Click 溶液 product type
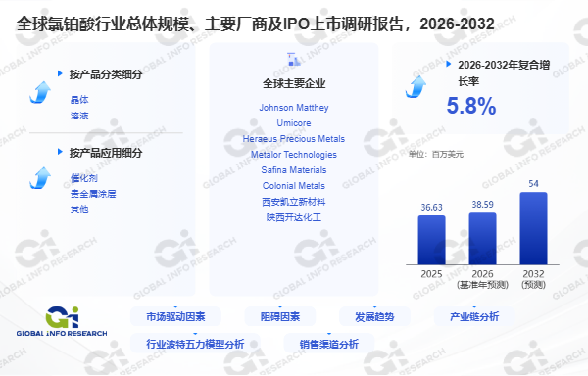 click(79, 116)
